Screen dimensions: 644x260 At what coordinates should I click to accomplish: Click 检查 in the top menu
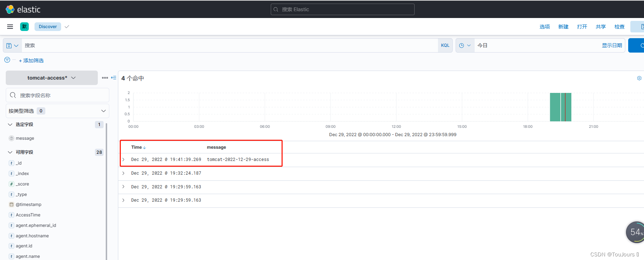(619, 27)
